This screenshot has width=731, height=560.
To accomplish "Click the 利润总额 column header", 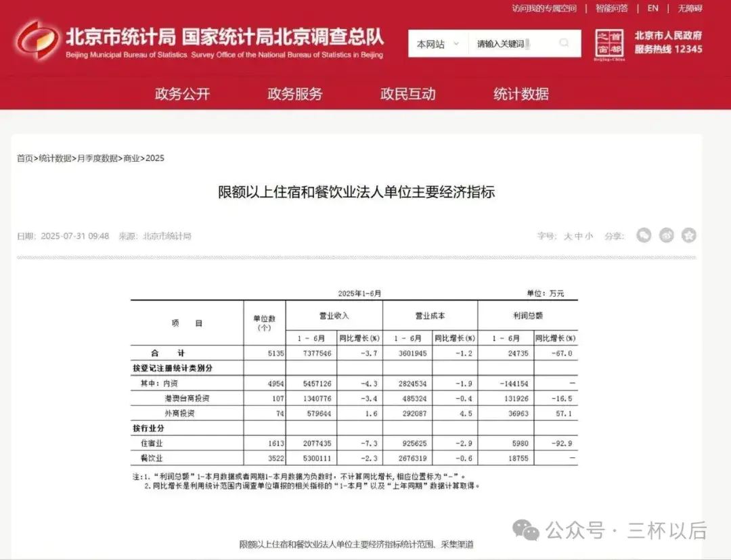I will [x=528, y=316].
